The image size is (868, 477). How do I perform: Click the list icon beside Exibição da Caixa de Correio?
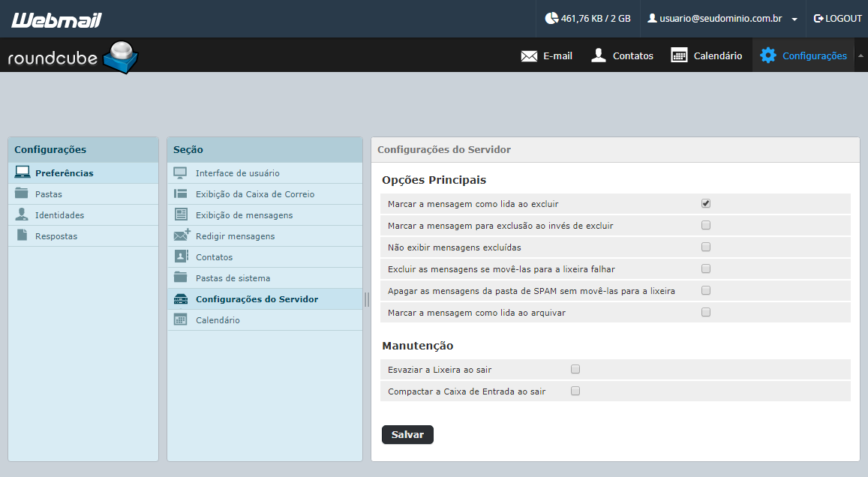(181, 193)
